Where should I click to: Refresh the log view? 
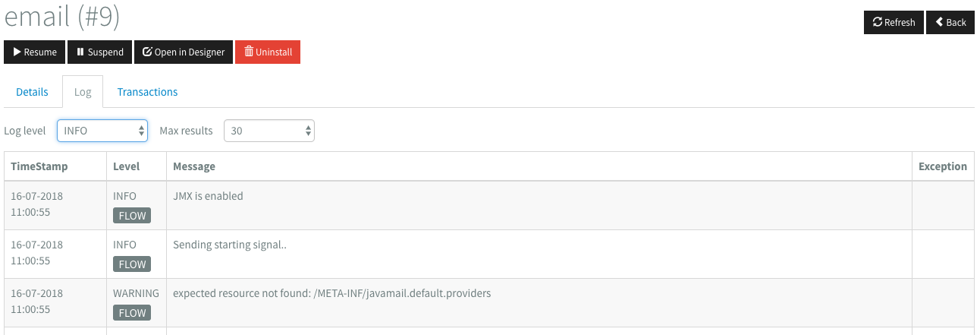pyautogui.click(x=894, y=22)
